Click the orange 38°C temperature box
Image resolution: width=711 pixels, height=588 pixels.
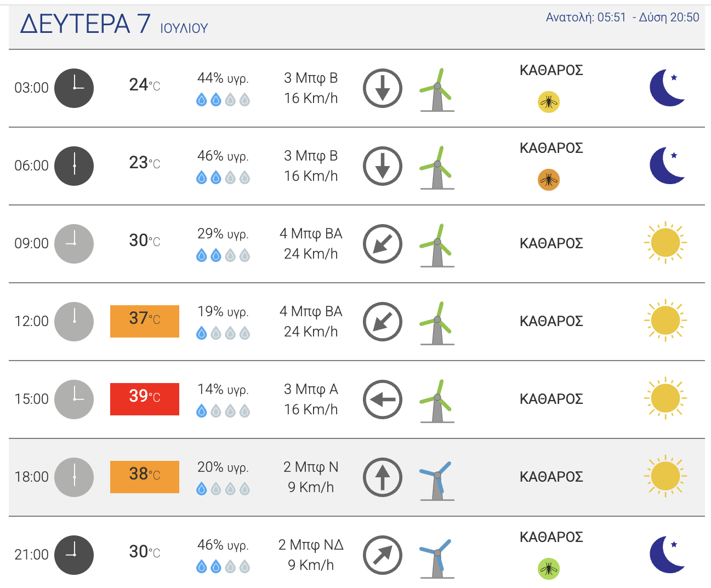point(145,477)
